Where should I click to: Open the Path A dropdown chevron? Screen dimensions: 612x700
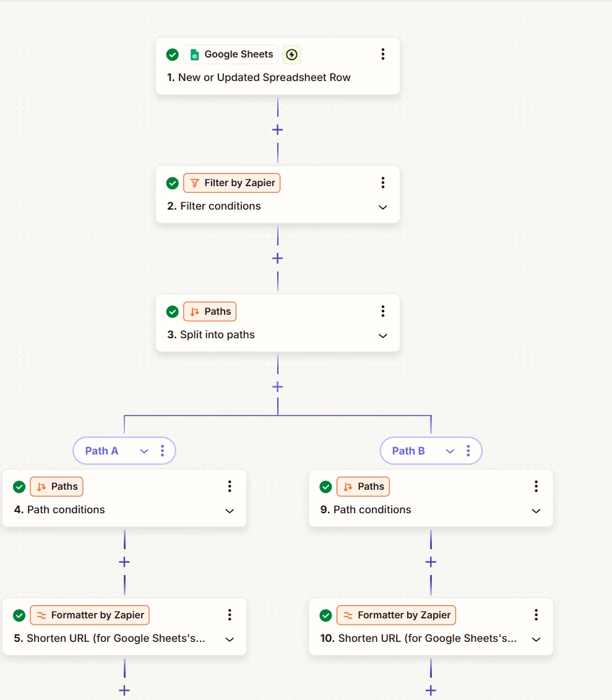[144, 451]
